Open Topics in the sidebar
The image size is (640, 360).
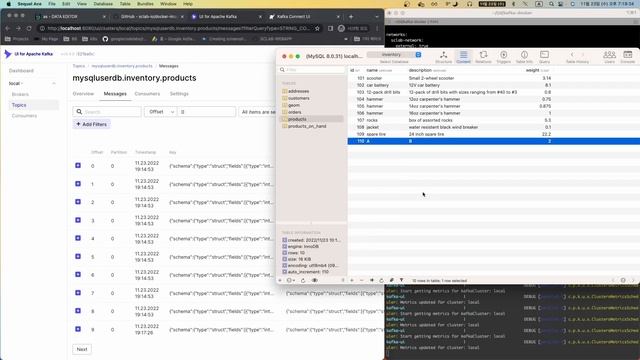click(x=33, y=105)
